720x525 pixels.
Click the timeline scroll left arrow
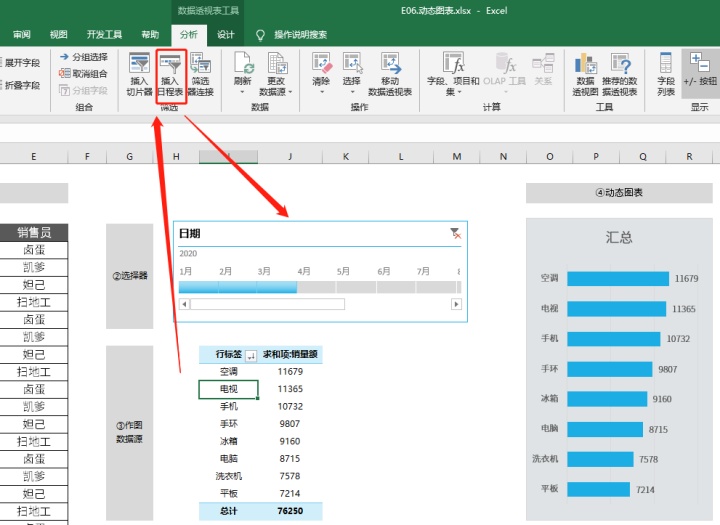click(185, 304)
